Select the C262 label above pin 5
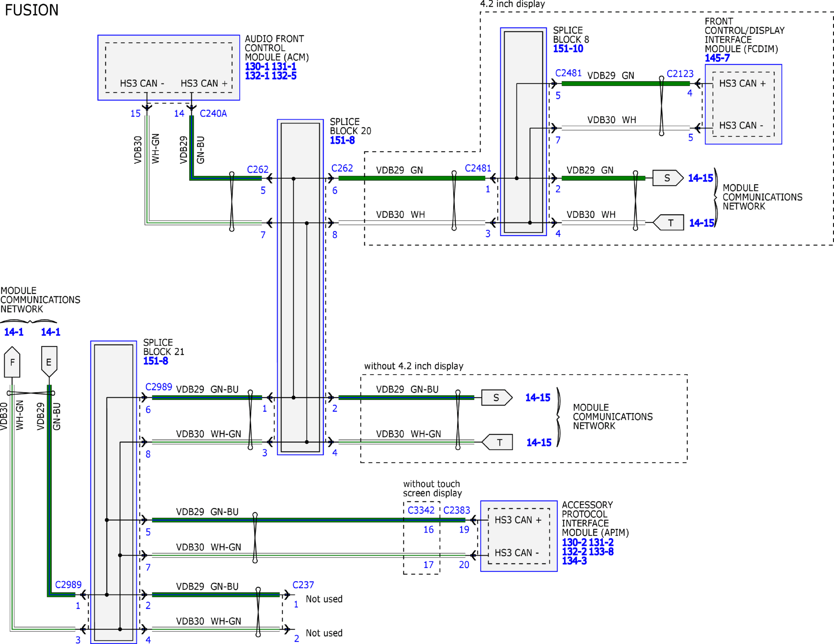The height and width of the screenshot is (644, 834). coord(258,169)
